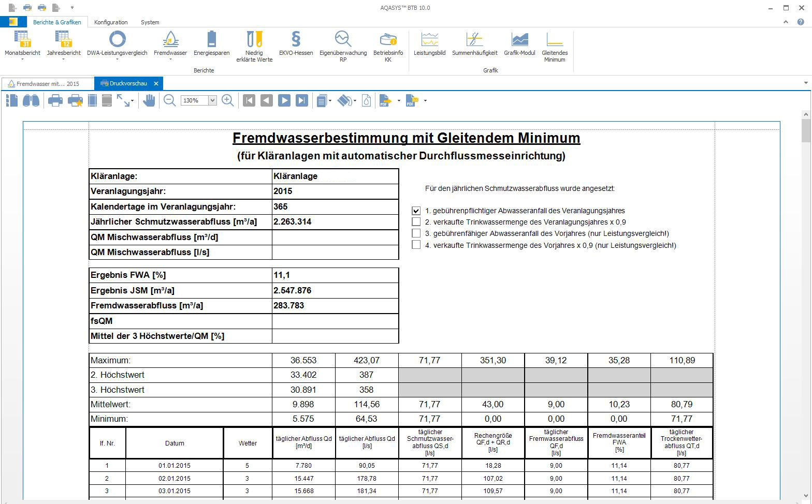Switch to Fremdwasser mit... 2015 document tab
Screen dimensions: 812x504
coord(48,83)
